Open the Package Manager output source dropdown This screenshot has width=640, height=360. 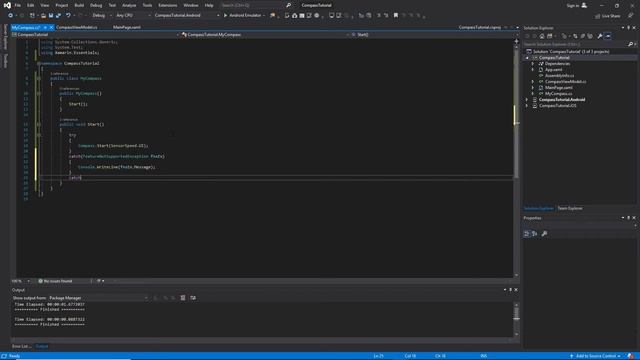click(x=98, y=298)
